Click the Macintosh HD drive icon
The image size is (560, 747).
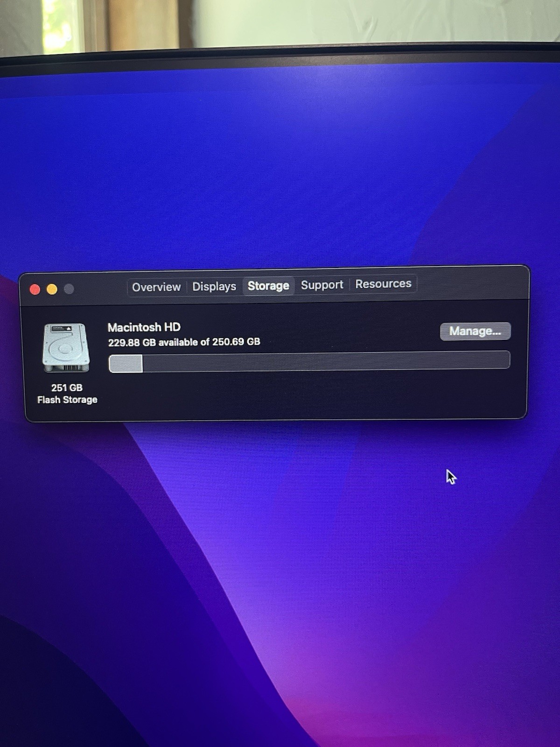66,348
